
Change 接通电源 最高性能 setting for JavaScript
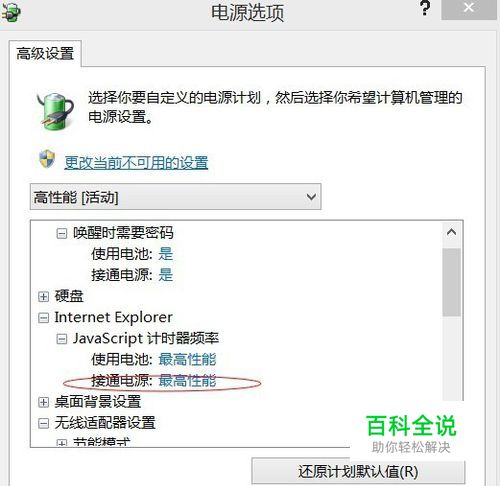click(x=187, y=381)
